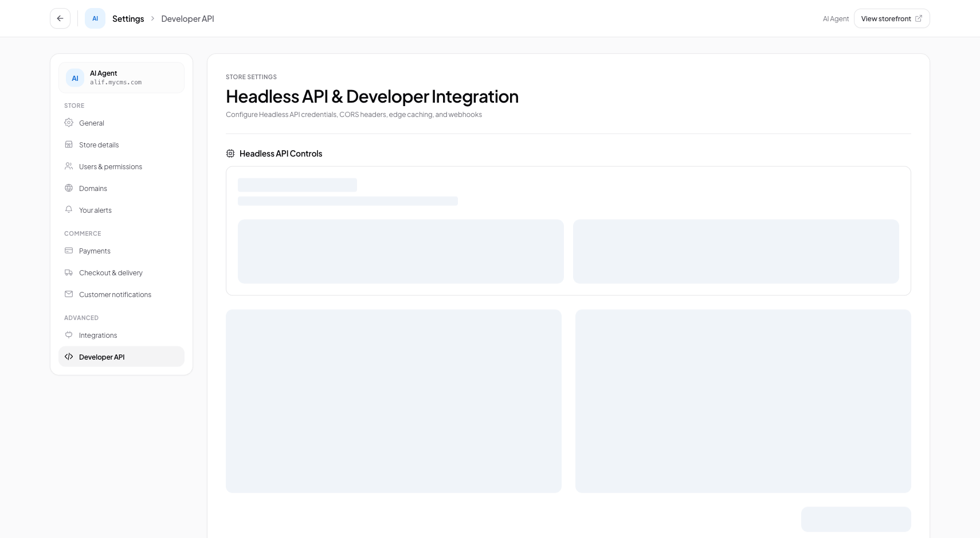Click the Checkout & delivery truck icon

pyautogui.click(x=69, y=272)
